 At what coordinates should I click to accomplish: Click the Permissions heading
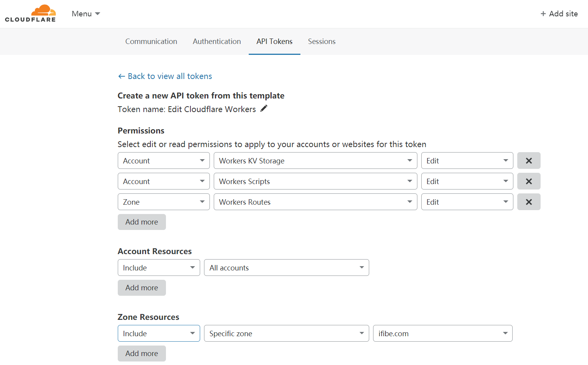pos(141,131)
